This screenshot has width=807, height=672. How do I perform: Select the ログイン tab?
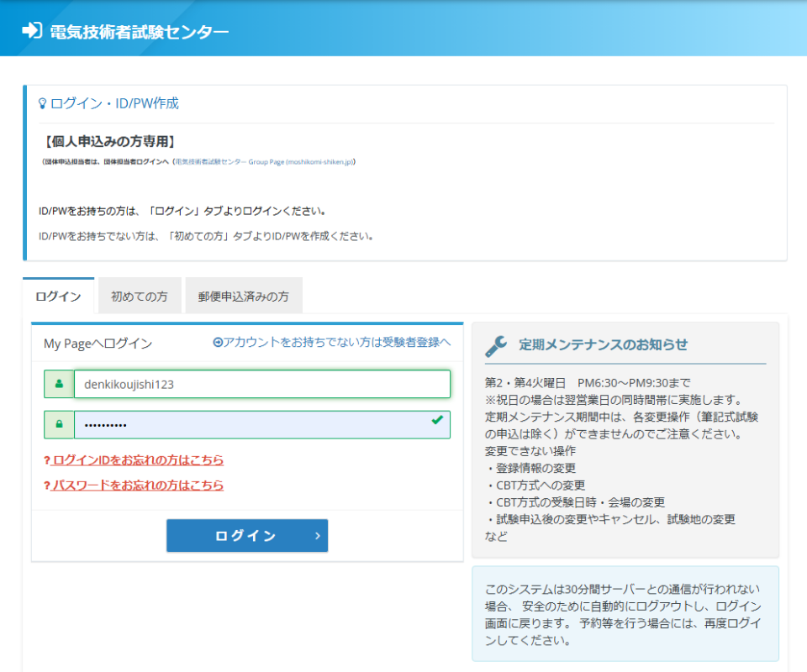click(x=58, y=297)
